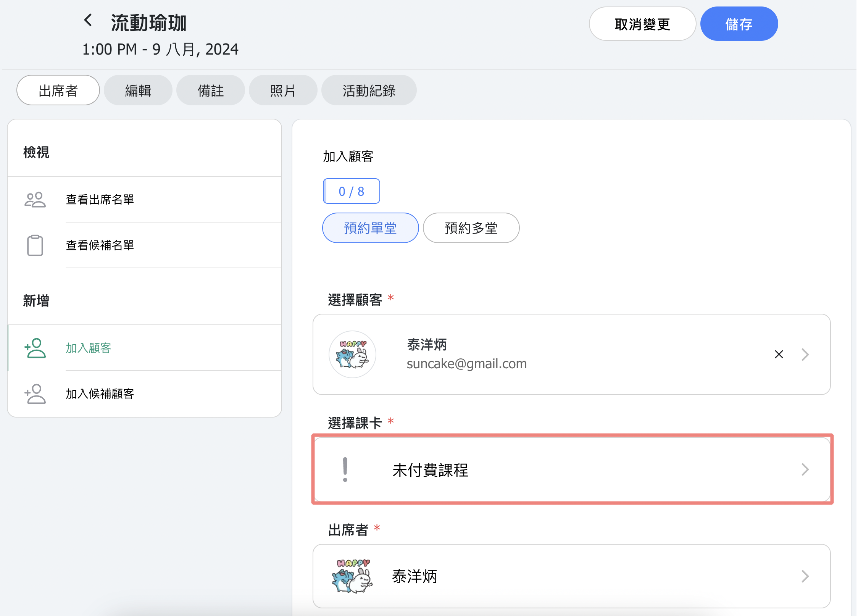Open the 未付費課程 class card chevron
The height and width of the screenshot is (616, 858).
point(805,470)
